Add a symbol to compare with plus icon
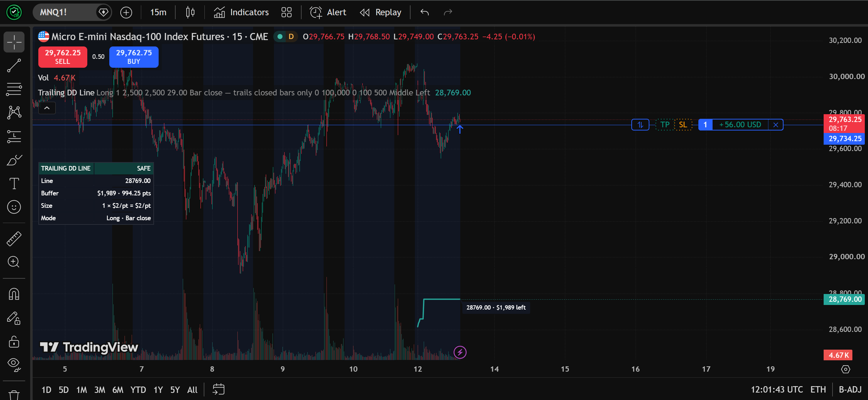 [x=126, y=12]
